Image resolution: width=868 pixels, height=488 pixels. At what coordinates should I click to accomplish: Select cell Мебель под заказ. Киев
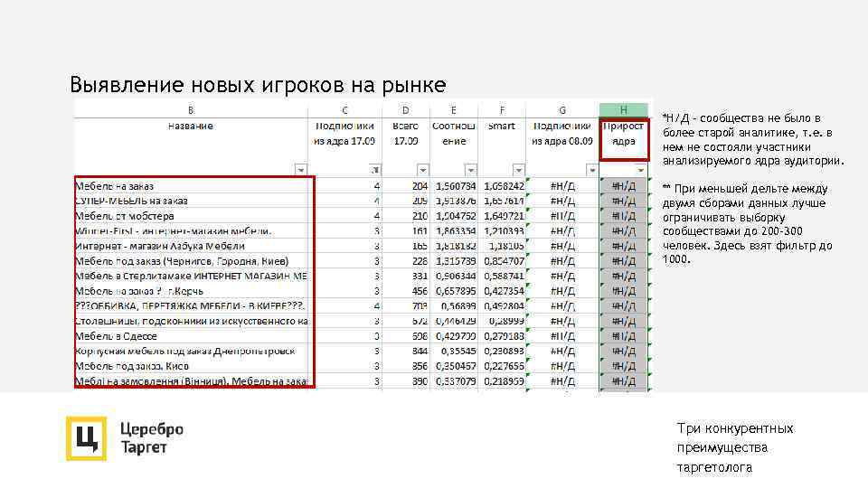click(191, 366)
